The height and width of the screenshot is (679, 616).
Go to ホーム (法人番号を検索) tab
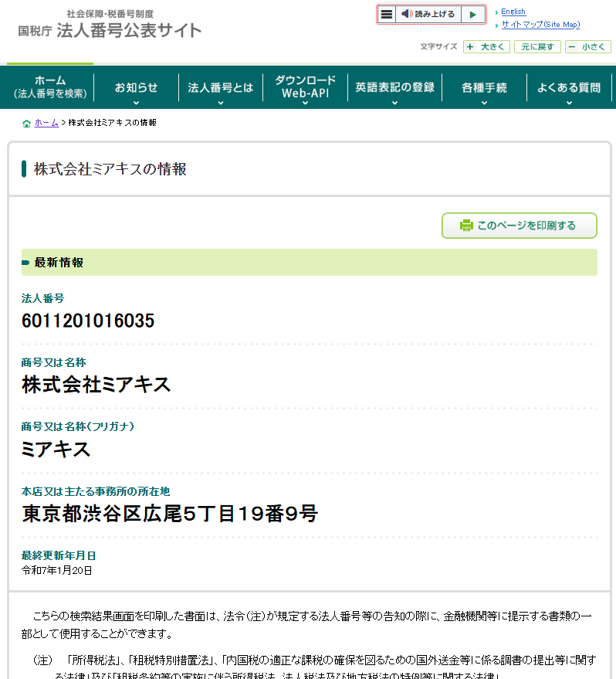[50, 87]
